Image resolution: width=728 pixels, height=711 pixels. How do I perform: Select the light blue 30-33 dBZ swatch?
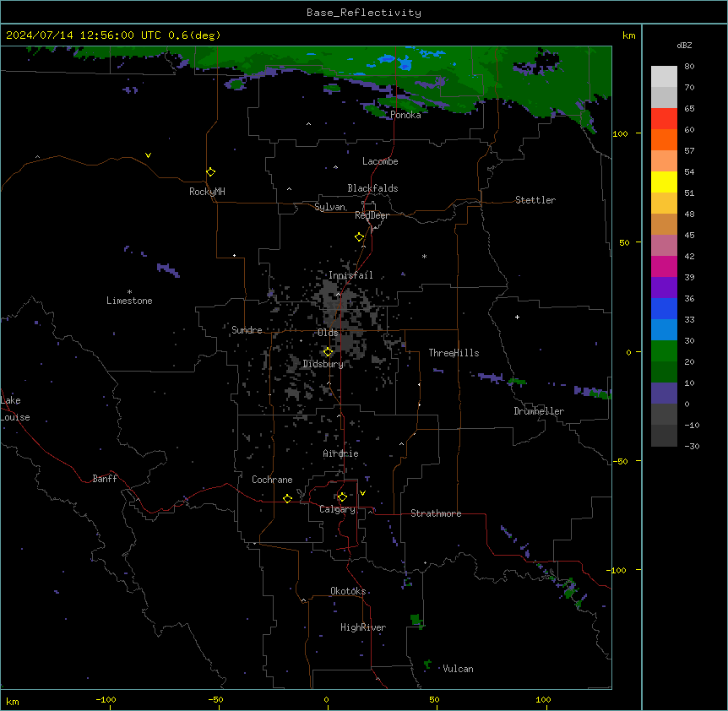[x=664, y=330]
